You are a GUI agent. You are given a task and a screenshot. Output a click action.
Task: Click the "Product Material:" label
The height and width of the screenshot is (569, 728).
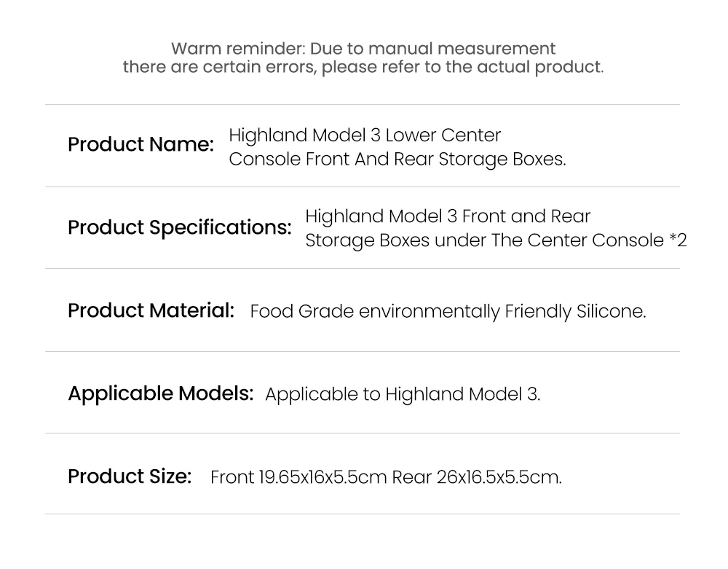(151, 311)
